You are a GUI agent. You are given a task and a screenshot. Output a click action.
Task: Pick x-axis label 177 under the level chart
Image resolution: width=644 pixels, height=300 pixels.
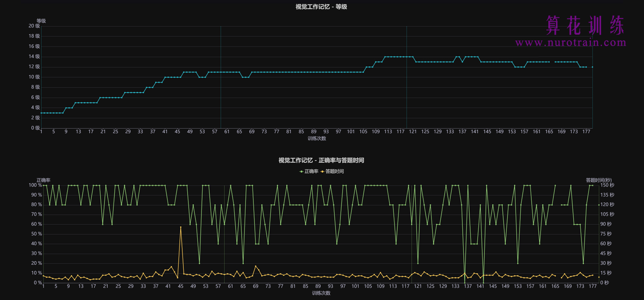[x=586, y=131]
